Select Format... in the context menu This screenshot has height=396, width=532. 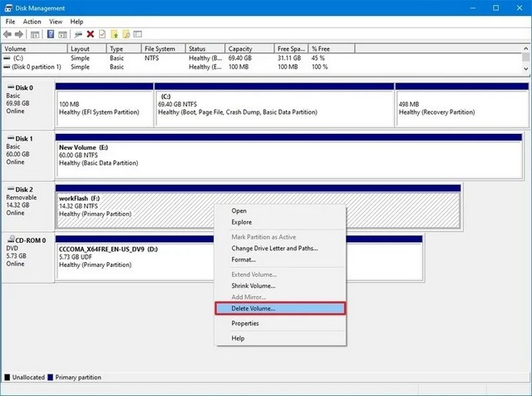tap(280, 260)
